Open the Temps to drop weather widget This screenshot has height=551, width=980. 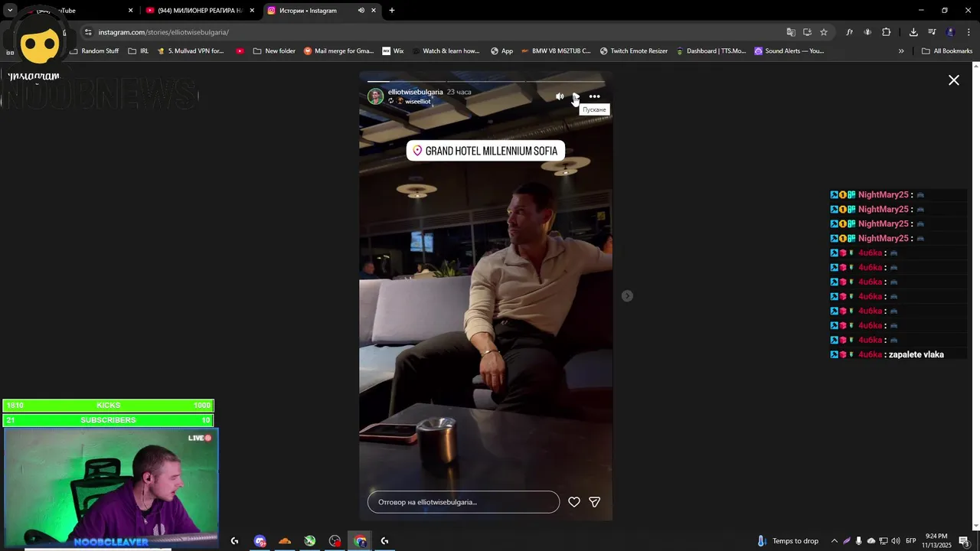788,541
